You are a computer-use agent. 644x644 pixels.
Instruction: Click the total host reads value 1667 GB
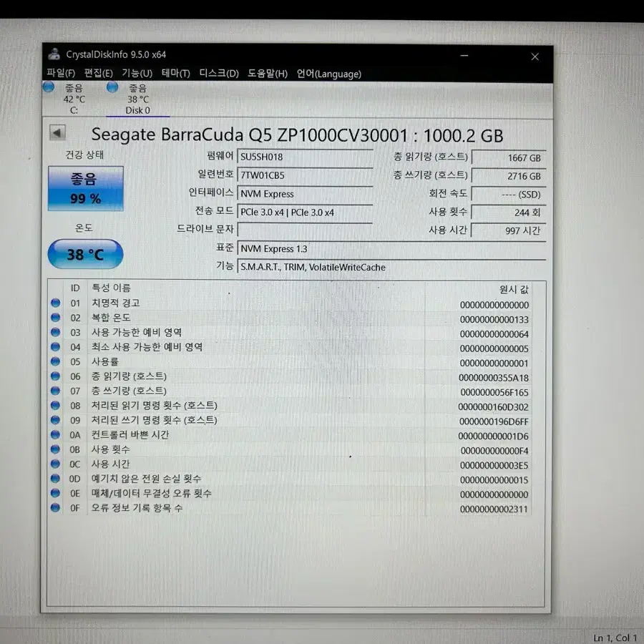tap(509, 157)
